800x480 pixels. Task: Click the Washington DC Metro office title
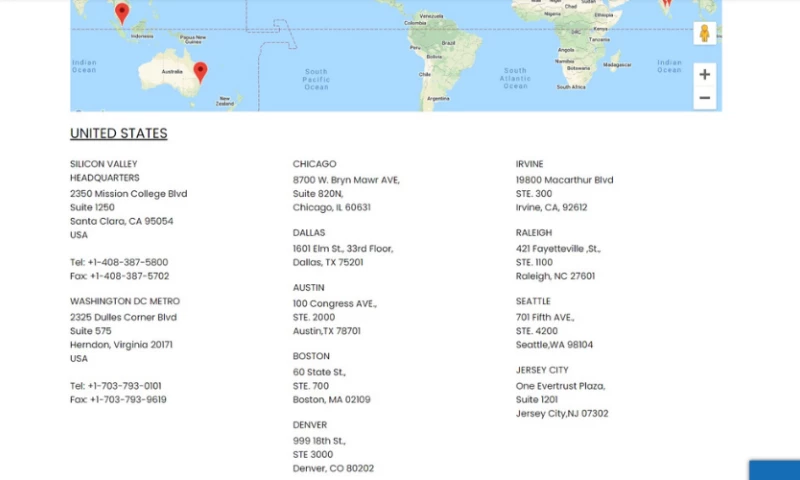point(124,301)
